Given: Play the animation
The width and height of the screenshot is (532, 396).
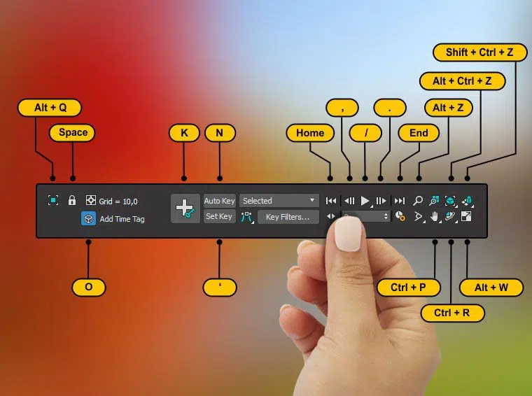Looking at the screenshot, I should (x=365, y=201).
